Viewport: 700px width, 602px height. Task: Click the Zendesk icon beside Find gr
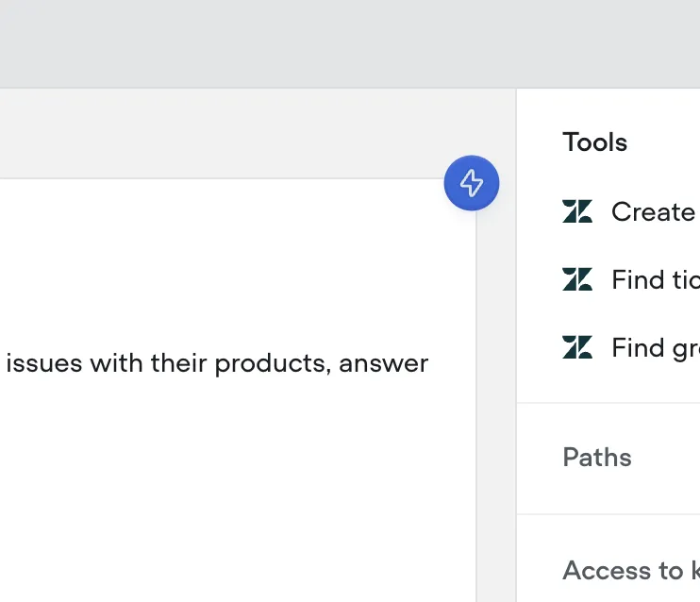577,347
